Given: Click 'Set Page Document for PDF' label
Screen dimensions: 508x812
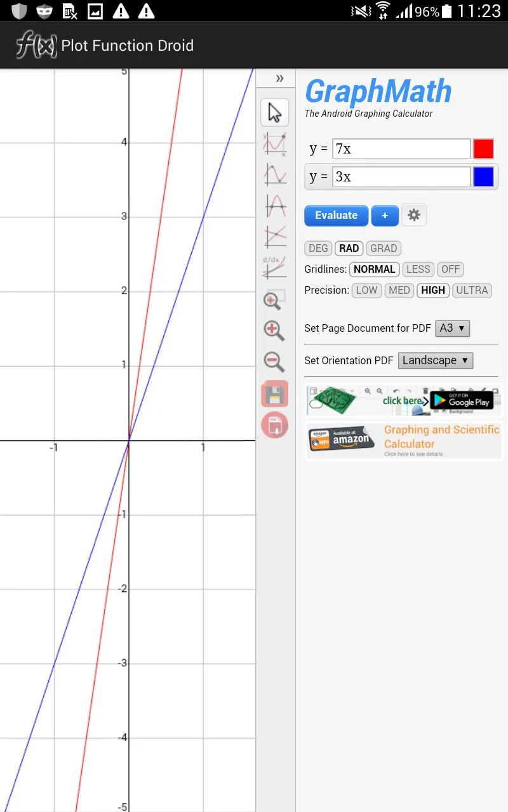Looking at the screenshot, I should pos(368,328).
